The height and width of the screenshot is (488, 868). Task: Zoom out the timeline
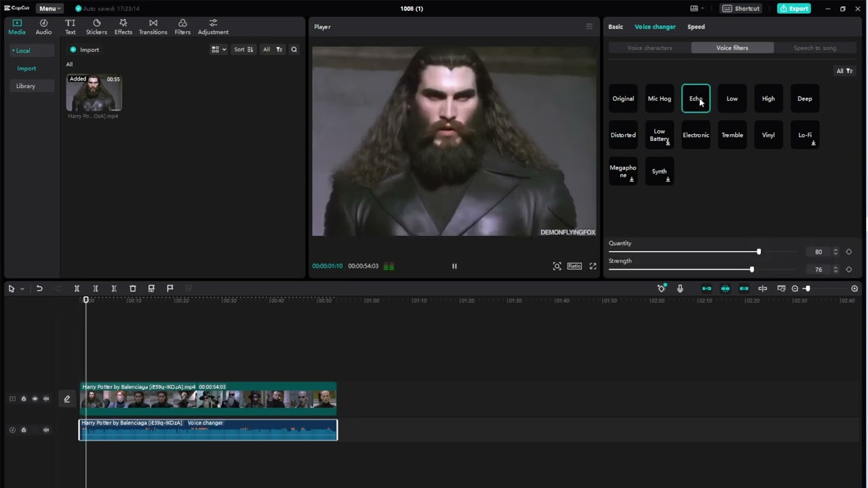click(x=795, y=289)
